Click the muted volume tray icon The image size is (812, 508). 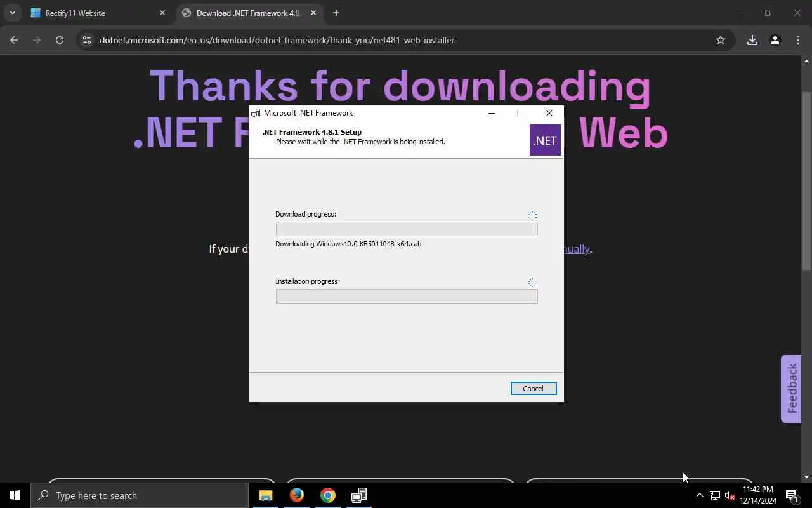(x=730, y=495)
